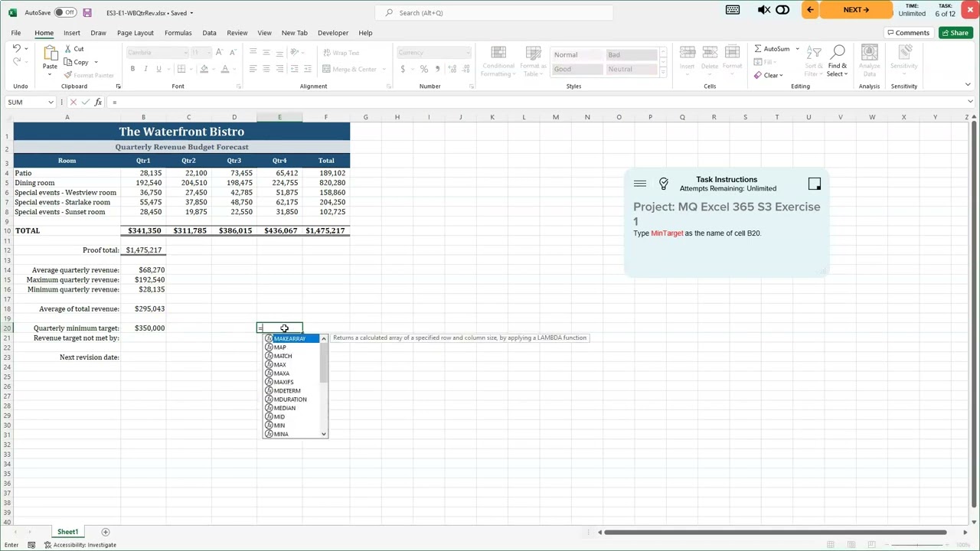Toggle the double-circle icon next to speaker
The height and width of the screenshot is (551, 980).
click(782, 10)
